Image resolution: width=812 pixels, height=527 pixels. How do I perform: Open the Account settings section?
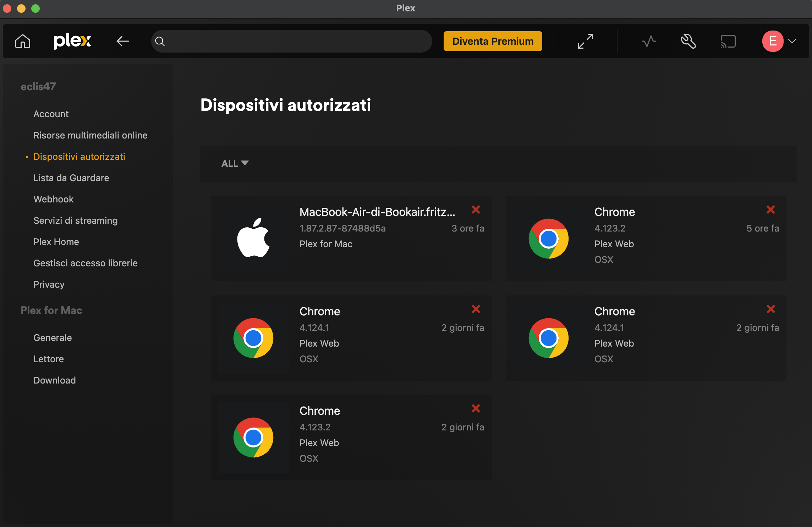pos(51,114)
